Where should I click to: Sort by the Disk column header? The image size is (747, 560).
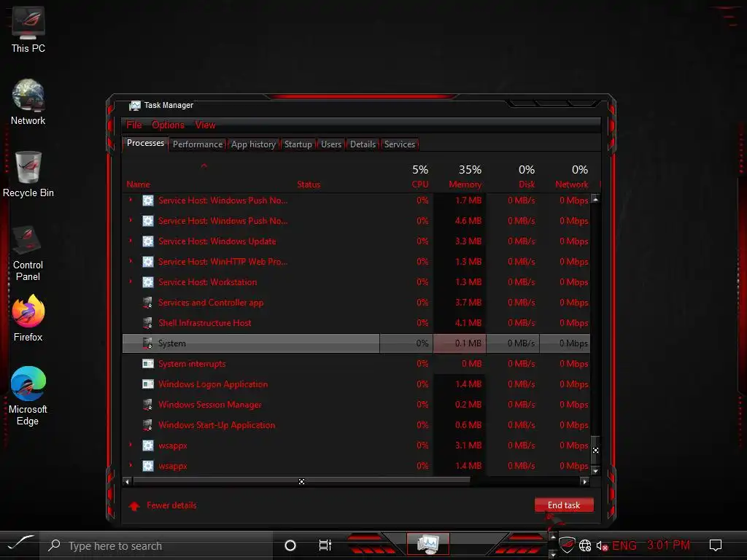pos(527,184)
